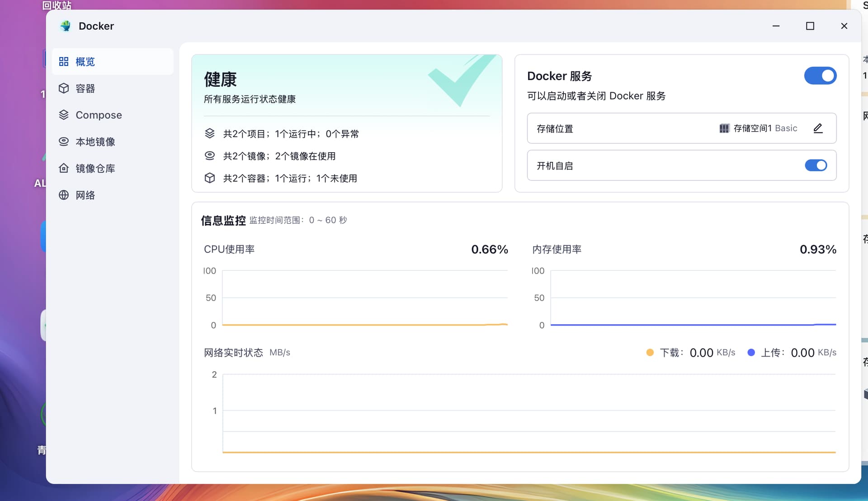Click the images disc icon in health card

click(x=210, y=156)
